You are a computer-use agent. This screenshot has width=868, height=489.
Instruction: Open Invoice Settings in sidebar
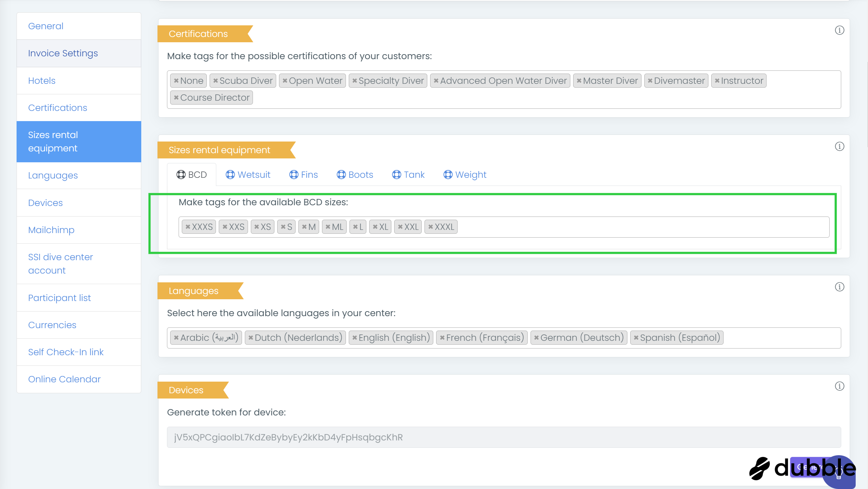[63, 53]
